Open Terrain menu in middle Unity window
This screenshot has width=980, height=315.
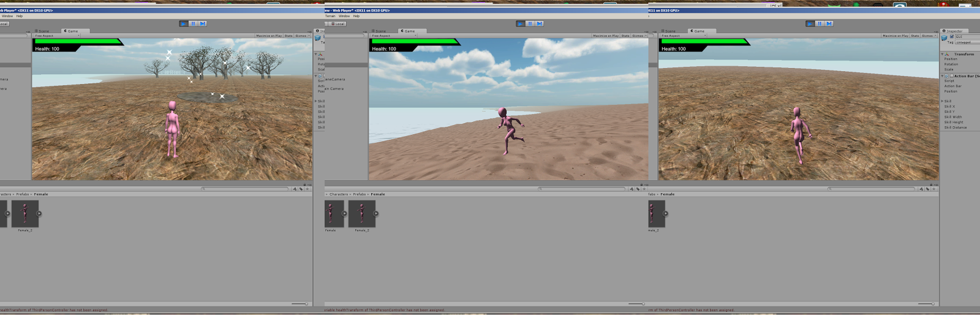click(x=330, y=17)
